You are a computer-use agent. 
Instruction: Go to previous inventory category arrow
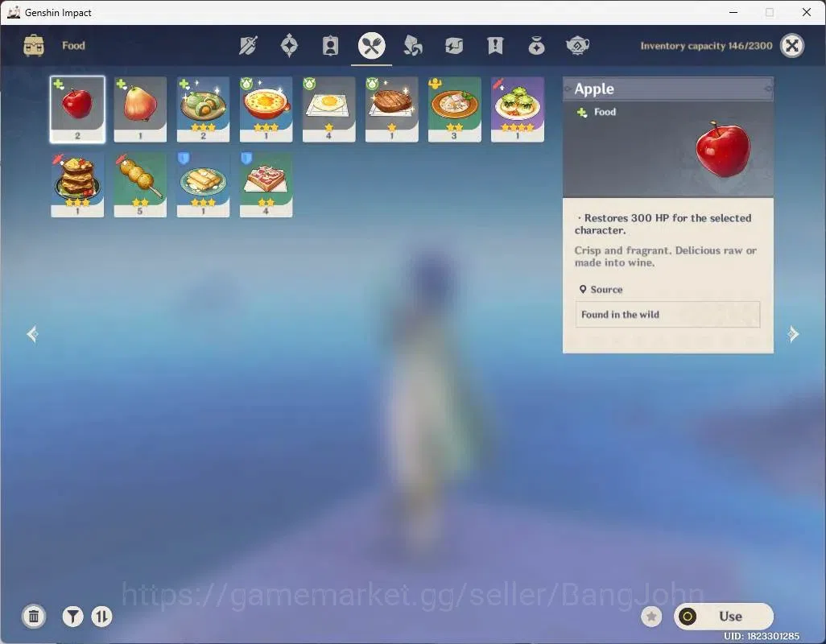(33, 334)
